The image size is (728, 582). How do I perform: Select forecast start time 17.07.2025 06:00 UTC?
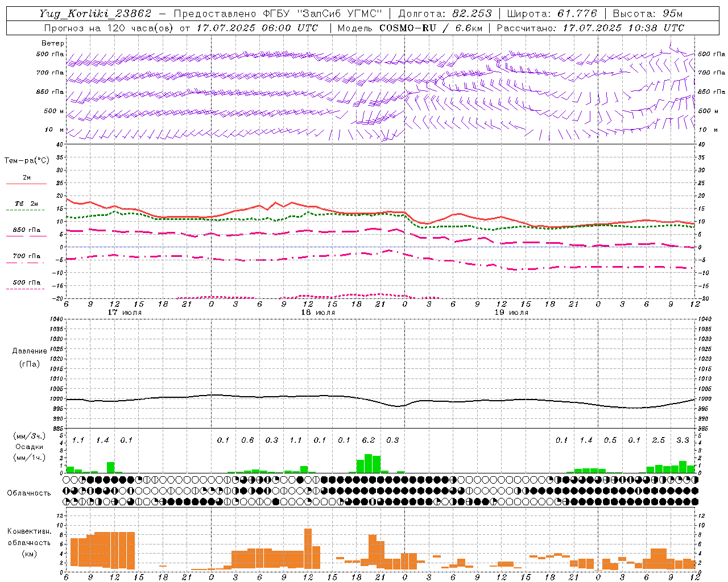point(257,28)
